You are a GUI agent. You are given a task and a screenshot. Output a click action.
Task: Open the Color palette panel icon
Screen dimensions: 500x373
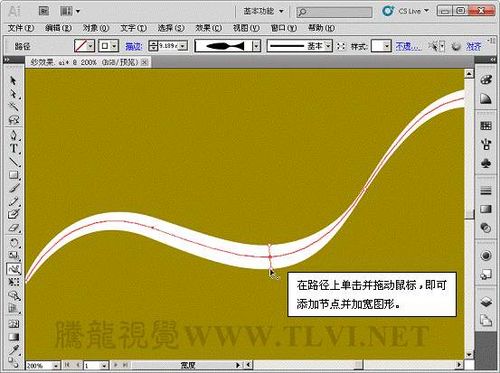click(x=486, y=80)
